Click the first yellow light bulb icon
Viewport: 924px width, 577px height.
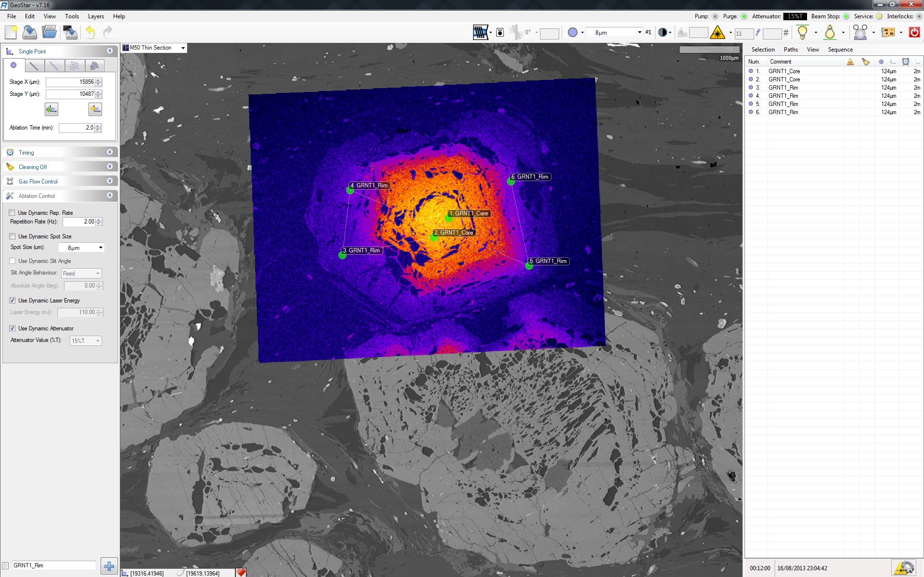pyautogui.click(x=802, y=32)
